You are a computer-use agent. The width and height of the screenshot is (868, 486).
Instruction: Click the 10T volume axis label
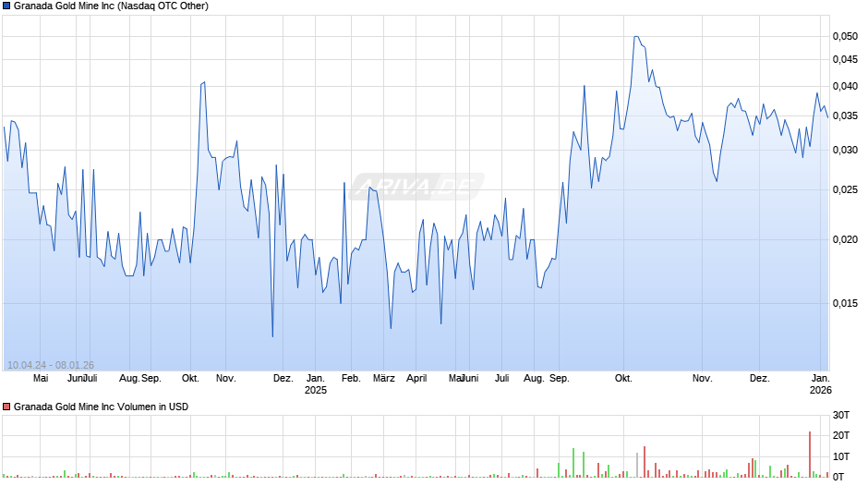click(x=841, y=456)
